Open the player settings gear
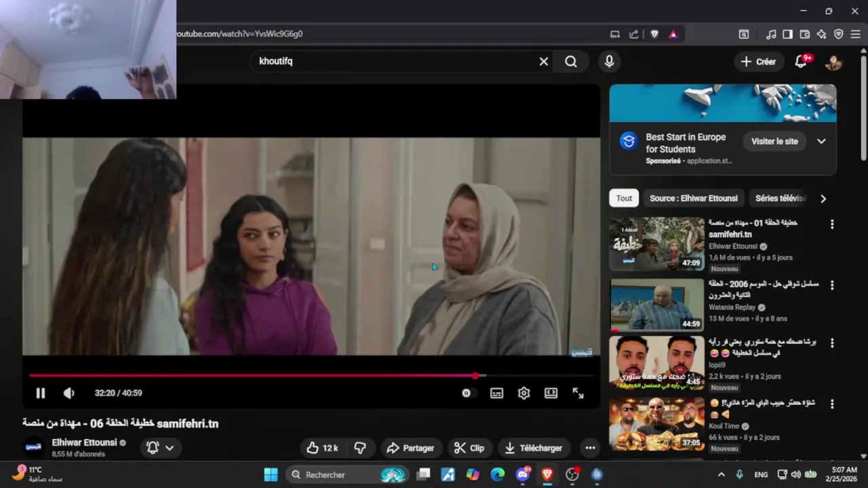The height and width of the screenshot is (488, 868). 524,393
